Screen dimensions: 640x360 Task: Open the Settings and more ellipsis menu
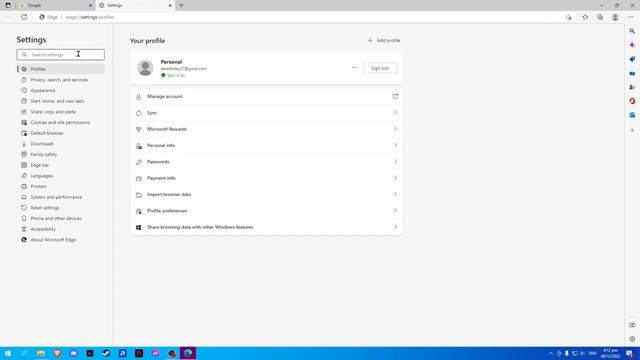click(630, 17)
